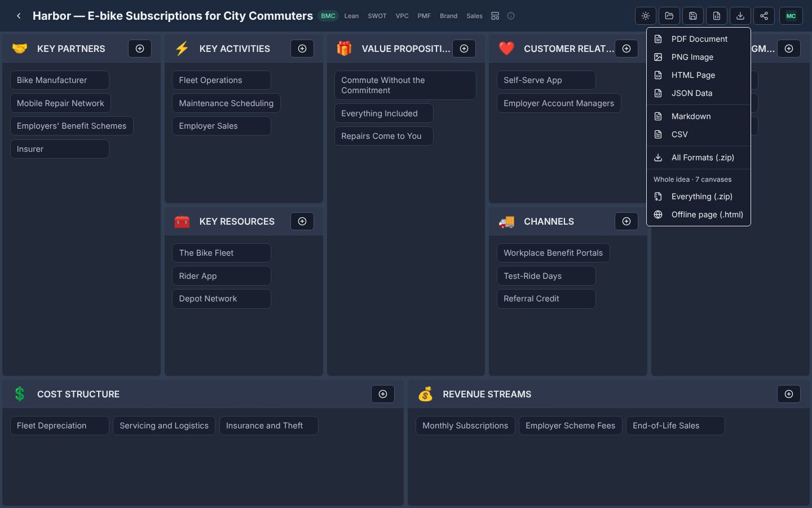The height and width of the screenshot is (508, 812).
Task: Click the share icon in top toolbar
Action: [x=764, y=16]
